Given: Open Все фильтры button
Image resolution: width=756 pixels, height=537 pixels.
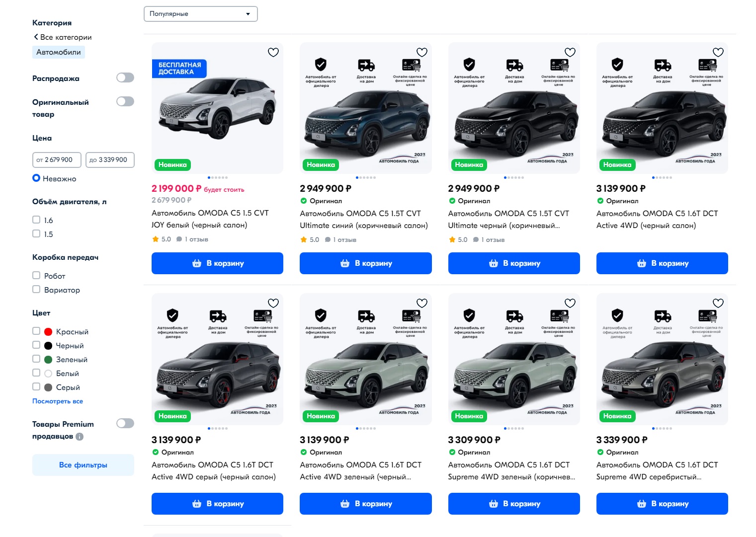Looking at the screenshot, I should tap(83, 465).
